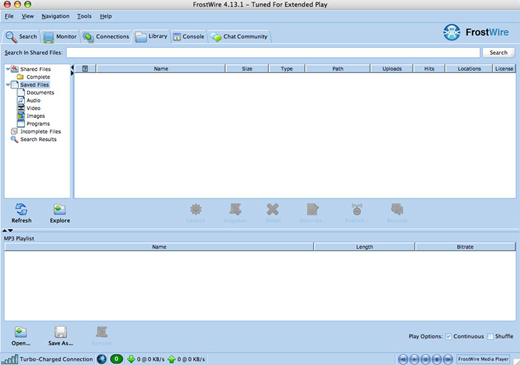The width and height of the screenshot is (520, 365).
Task: Click the green upload arrow indicator
Action: point(172,359)
